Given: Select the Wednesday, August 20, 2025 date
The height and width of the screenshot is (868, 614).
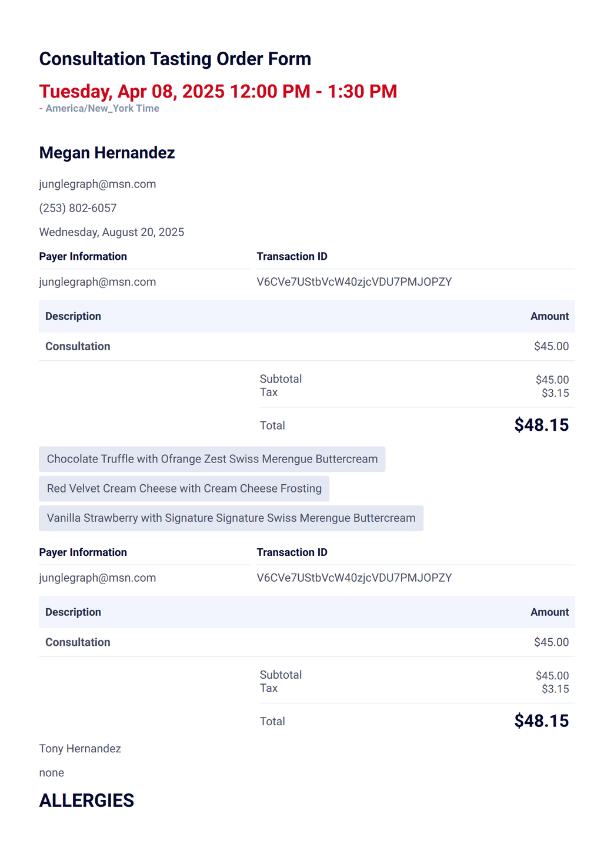Looking at the screenshot, I should (x=112, y=232).
